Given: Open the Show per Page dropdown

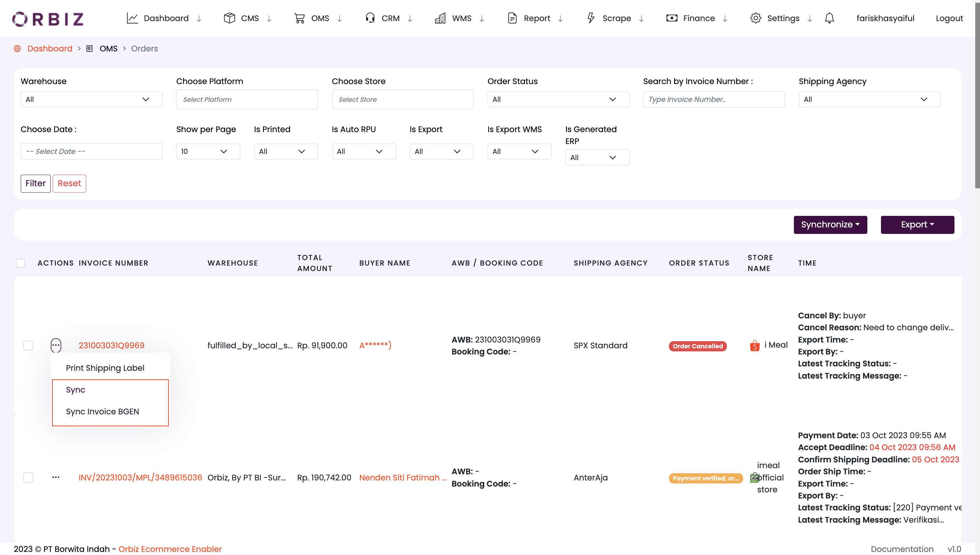Looking at the screenshot, I should click(x=208, y=151).
